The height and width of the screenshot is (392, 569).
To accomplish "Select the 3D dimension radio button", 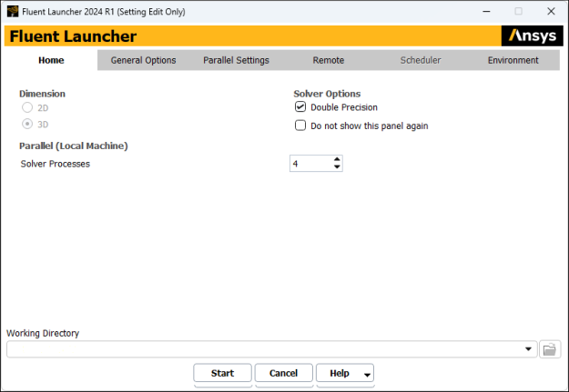I will coord(27,124).
